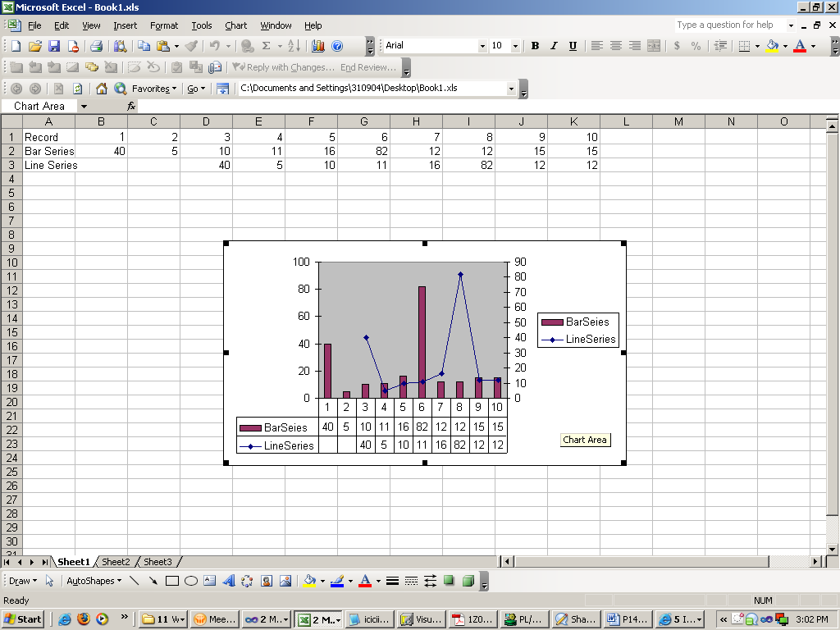Open the Favorites dropdown
The height and width of the screenshot is (630, 840).
(154, 89)
